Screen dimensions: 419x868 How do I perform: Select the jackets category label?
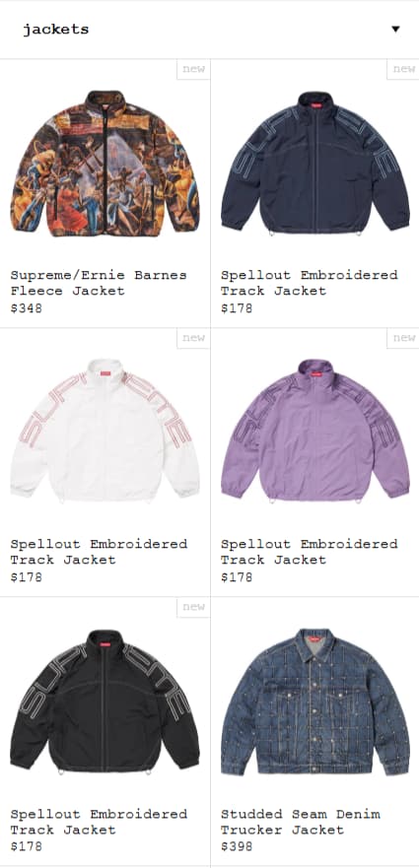[x=55, y=30]
